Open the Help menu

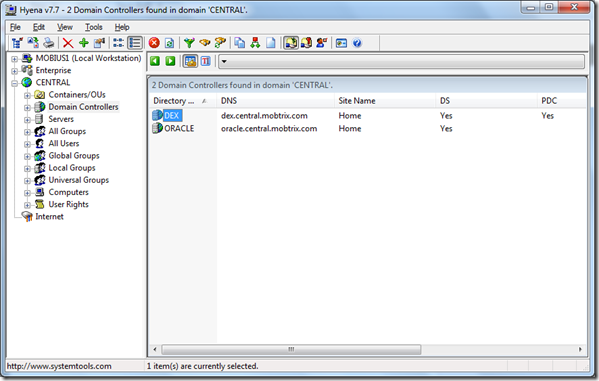pos(122,27)
